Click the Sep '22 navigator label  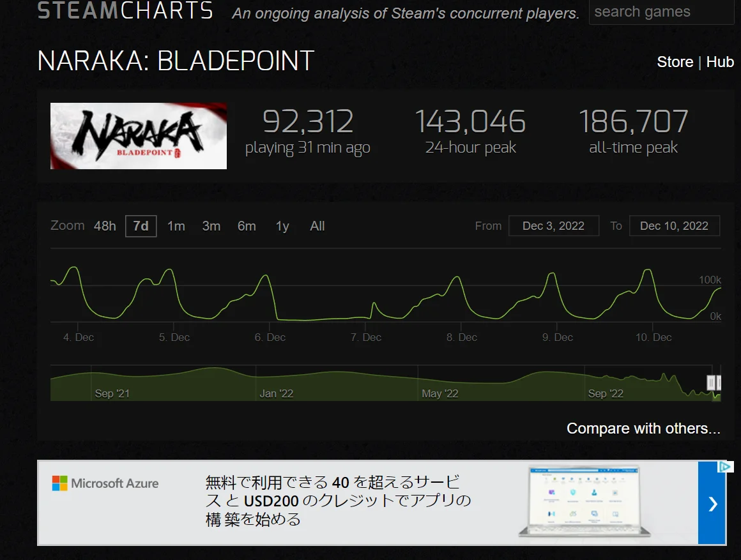coord(606,393)
